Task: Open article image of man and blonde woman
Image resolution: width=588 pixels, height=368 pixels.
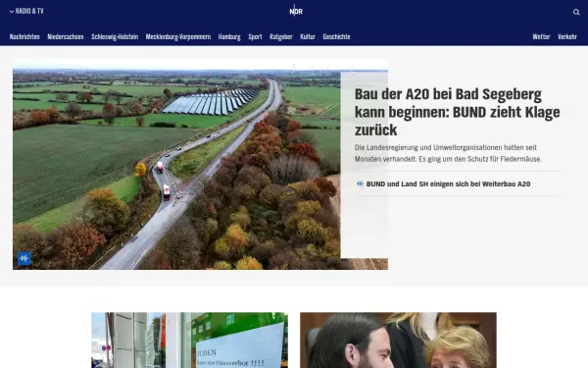Action: coord(398,341)
